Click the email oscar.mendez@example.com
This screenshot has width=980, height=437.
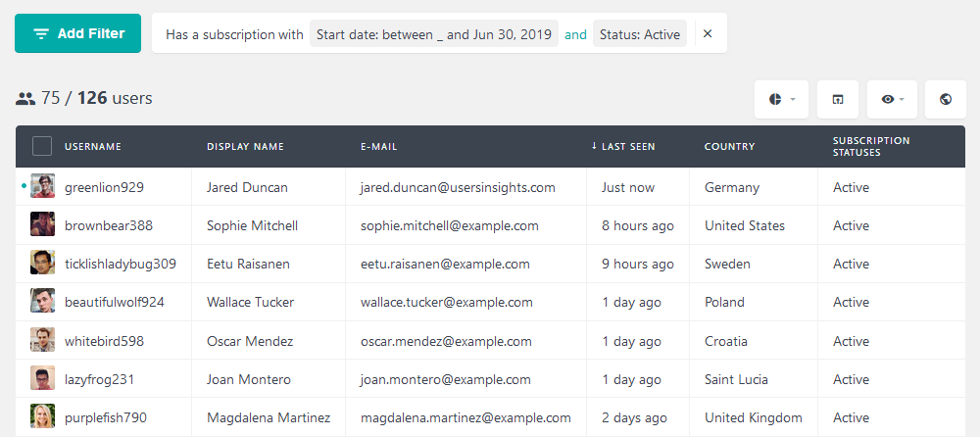click(x=446, y=341)
